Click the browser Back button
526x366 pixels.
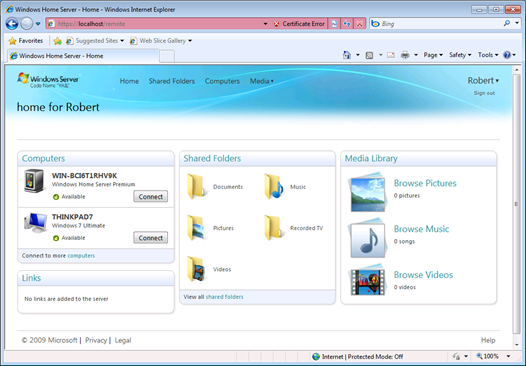coord(12,24)
